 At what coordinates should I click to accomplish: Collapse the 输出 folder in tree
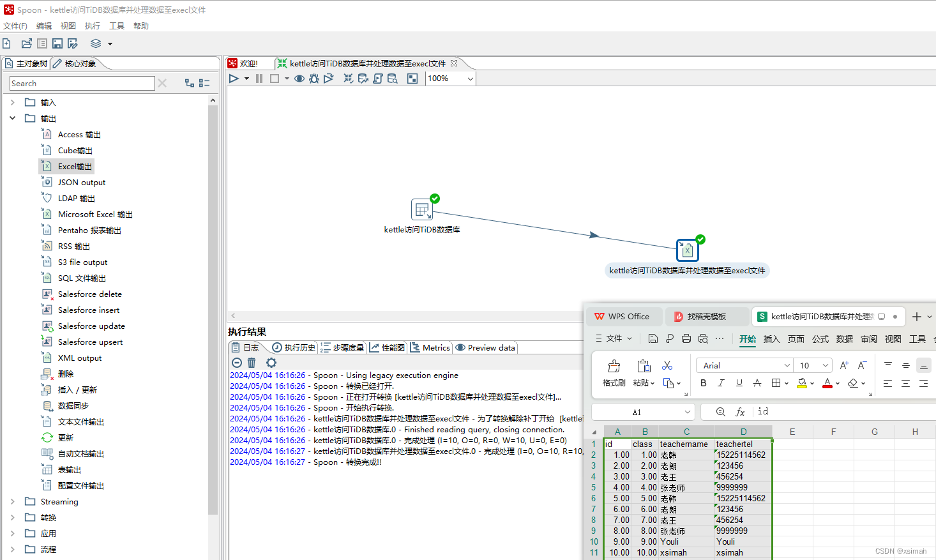coord(12,118)
